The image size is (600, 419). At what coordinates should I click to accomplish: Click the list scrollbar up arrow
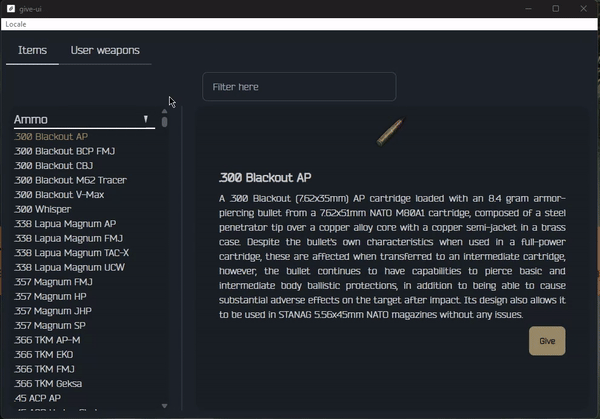165,111
